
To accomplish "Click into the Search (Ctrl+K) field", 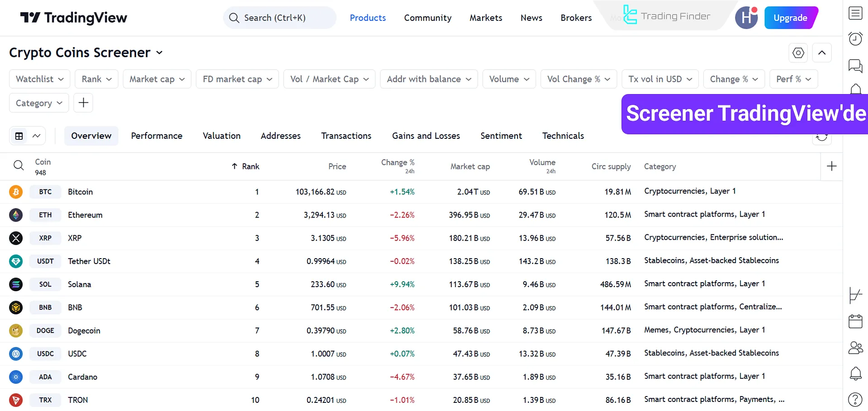I will pyautogui.click(x=279, y=18).
